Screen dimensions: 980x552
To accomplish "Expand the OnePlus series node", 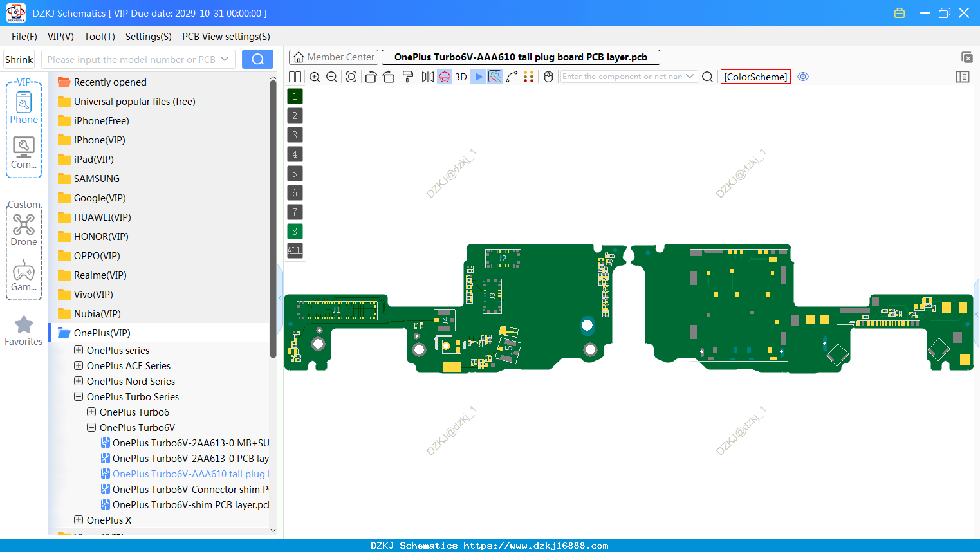I will pyautogui.click(x=79, y=350).
